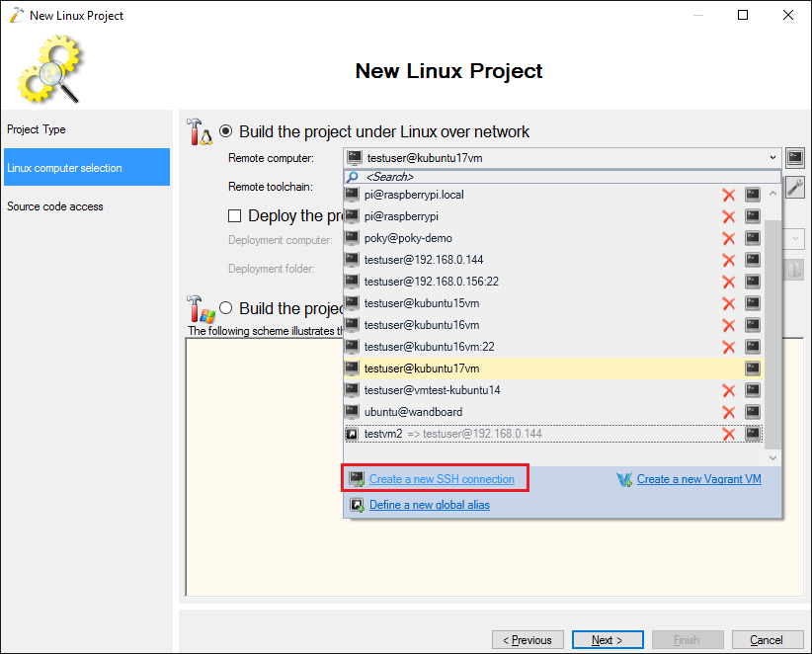The image size is (812, 654).
Task: Create a new SSH connection
Action: (x=442, y=479)
